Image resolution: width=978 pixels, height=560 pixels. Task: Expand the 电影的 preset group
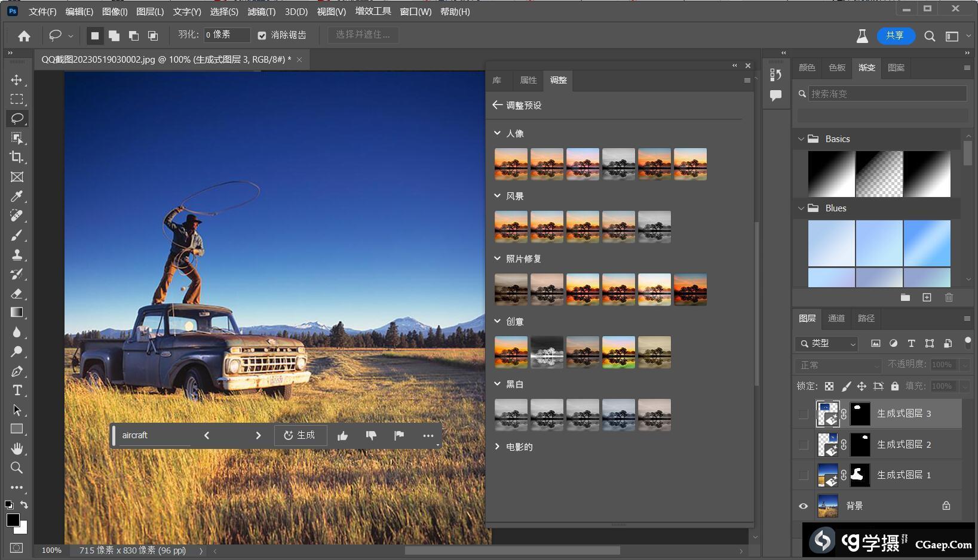tap(497, 447)
